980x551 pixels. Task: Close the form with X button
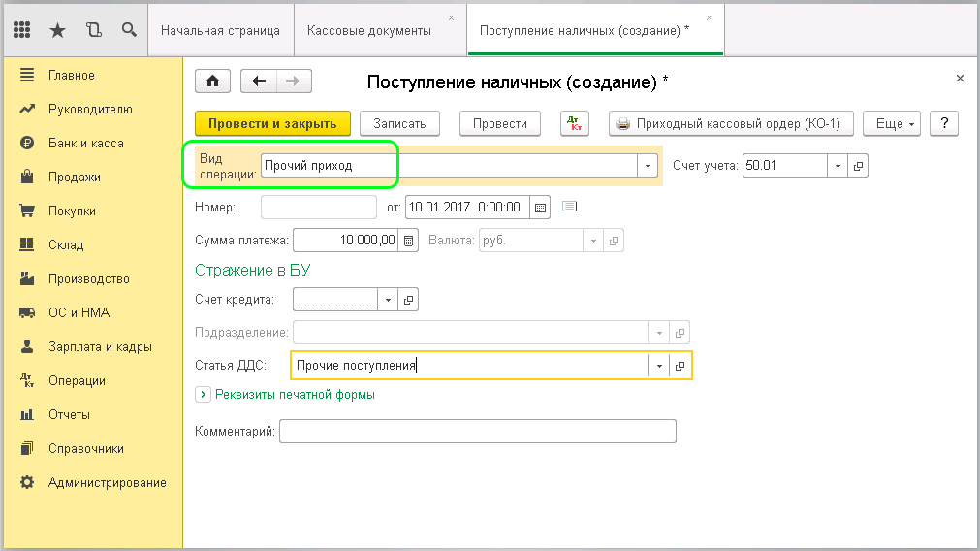tap(960, 79)
